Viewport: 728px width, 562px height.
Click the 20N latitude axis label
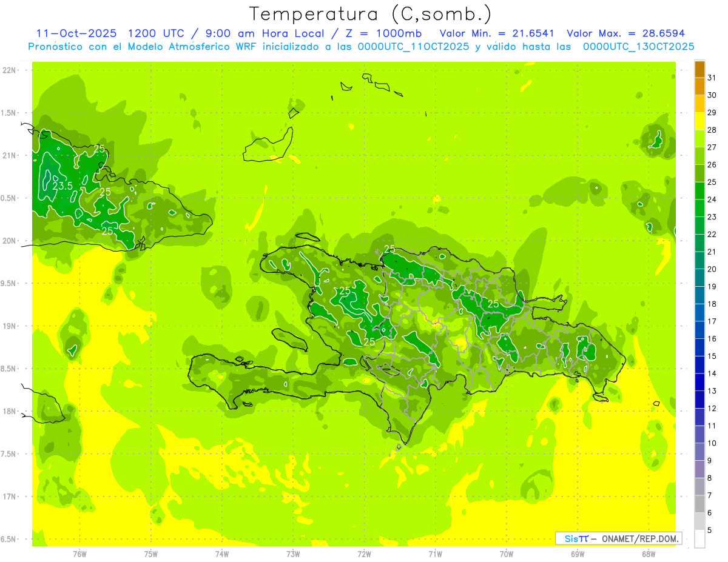(x=10, y=241)
